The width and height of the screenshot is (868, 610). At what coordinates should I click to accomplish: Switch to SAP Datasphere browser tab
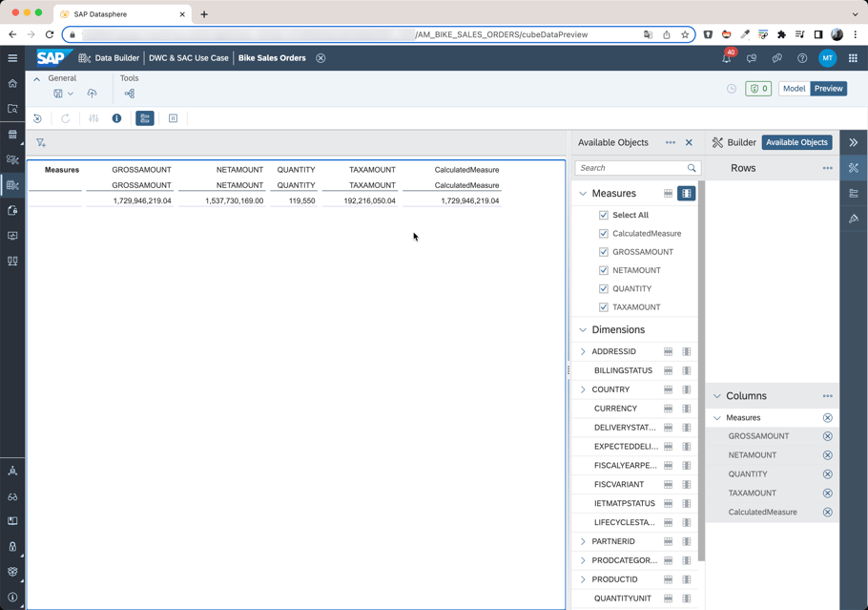coord(123,14)
